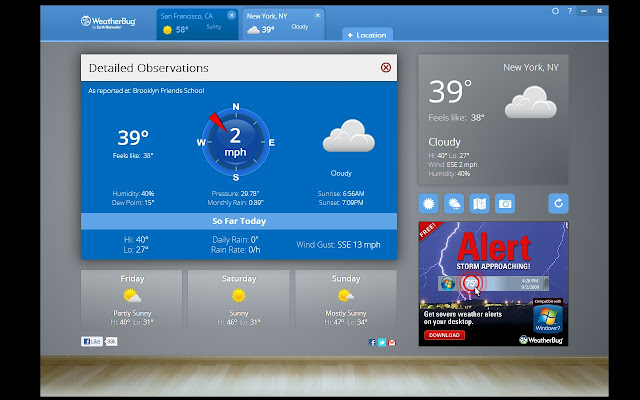
Task: Refresh weather data with the refresh icon
Action: 558,203
